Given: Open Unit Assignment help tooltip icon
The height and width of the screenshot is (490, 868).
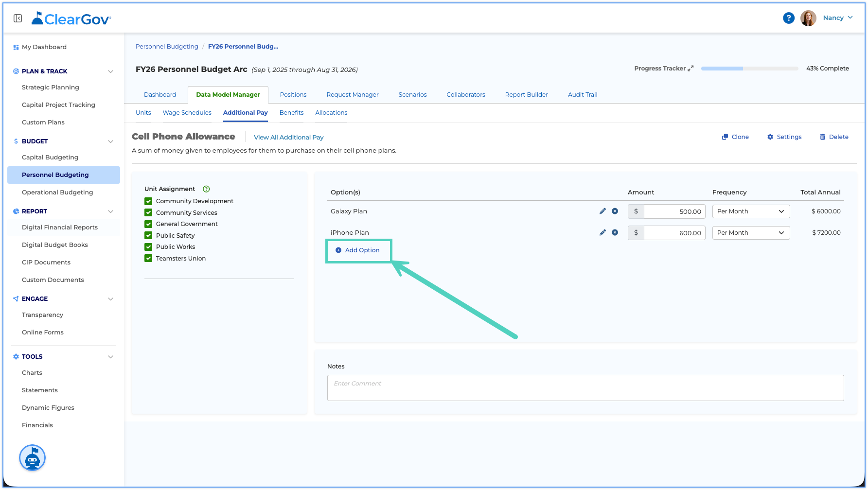Looking at the screenshot, I should click(x=206, y=189).
